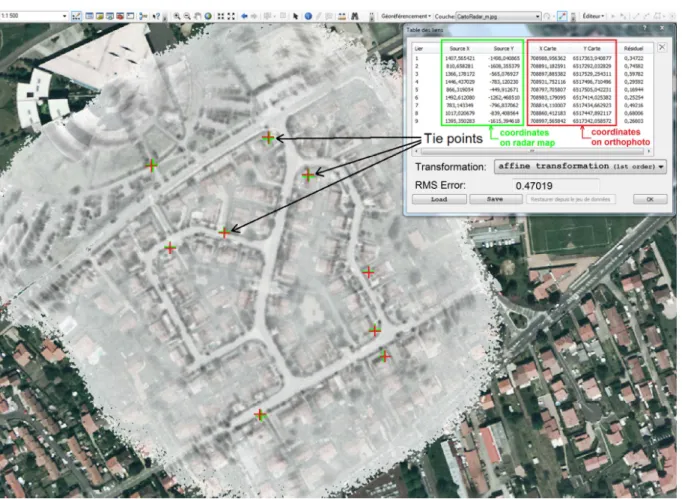Open the Géoréférencement dropdown menu
Image resolution: width=682 pixels, height=499 pixels.
coord(406,16)
